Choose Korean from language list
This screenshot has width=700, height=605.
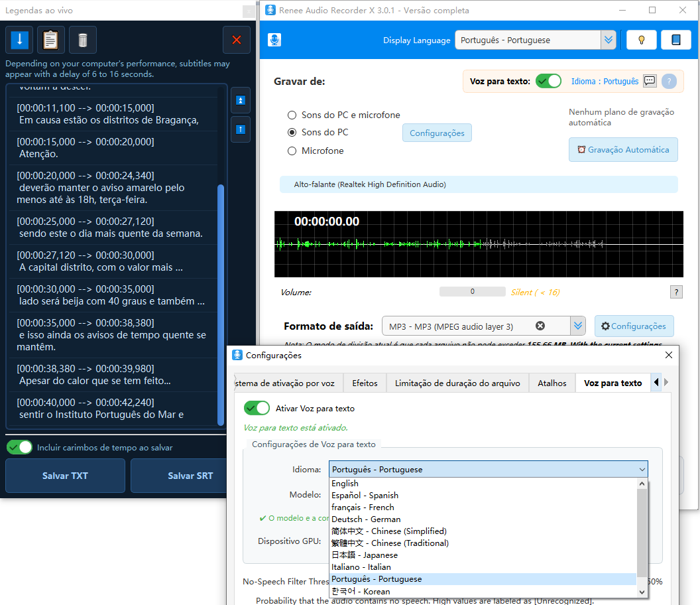[483, 591]
